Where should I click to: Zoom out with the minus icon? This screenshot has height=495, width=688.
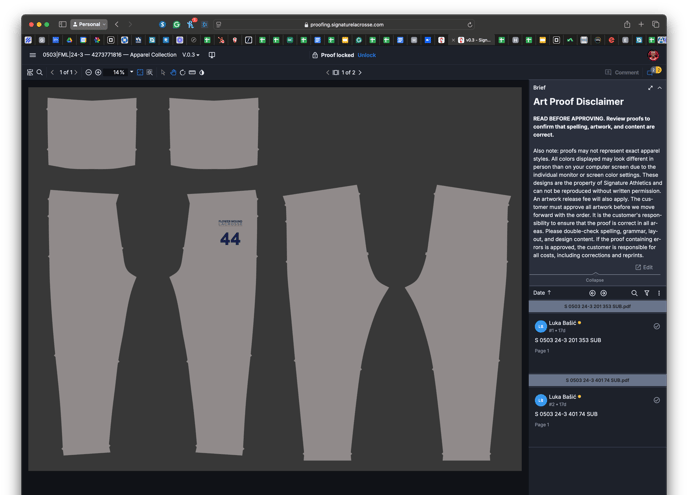point(89,73)
